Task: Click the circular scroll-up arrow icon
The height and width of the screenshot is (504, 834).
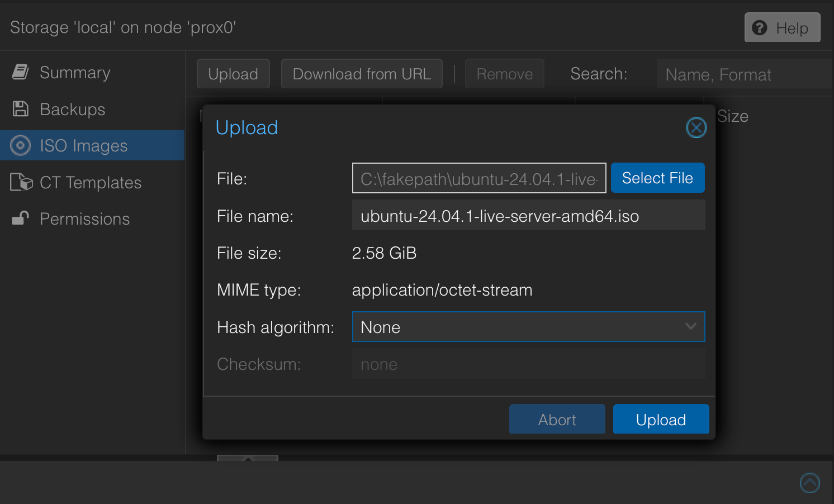Action: pyautogui.click(x=809, y=482)
